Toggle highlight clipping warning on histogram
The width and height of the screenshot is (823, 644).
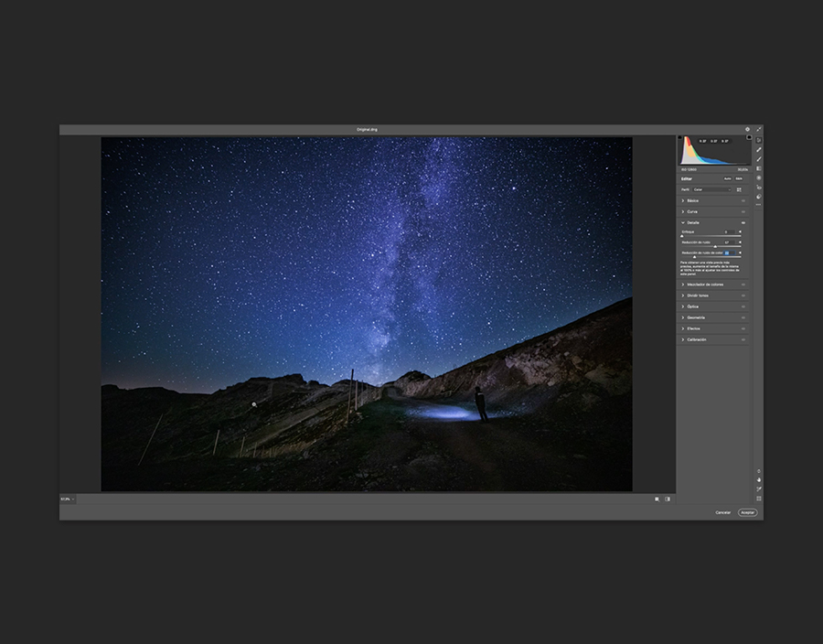point(749,137)
